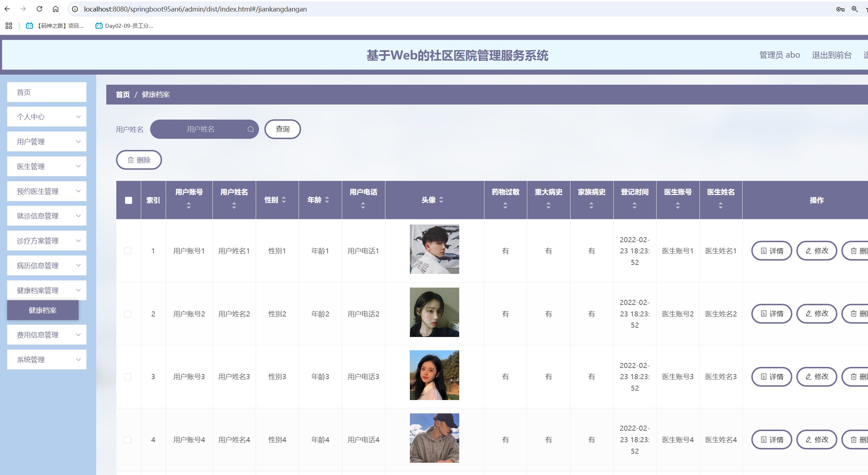Viewport: 868px width, 475px height.
Task: Click 修改 for row 用户账号2
Action: pyautogui.click(x=817, y=314)
